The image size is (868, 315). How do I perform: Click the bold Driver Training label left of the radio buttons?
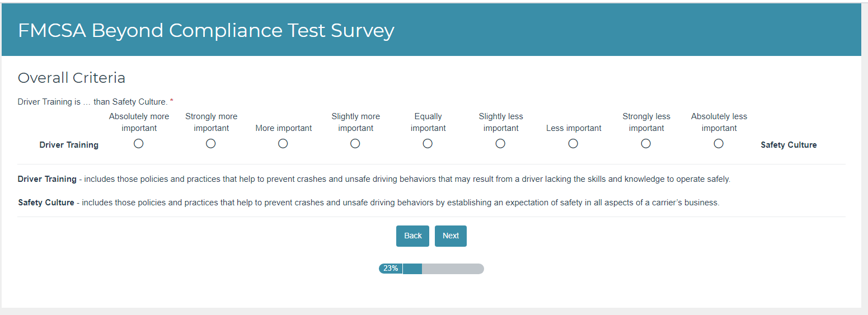pyautogui.click(x=69, y=145)
